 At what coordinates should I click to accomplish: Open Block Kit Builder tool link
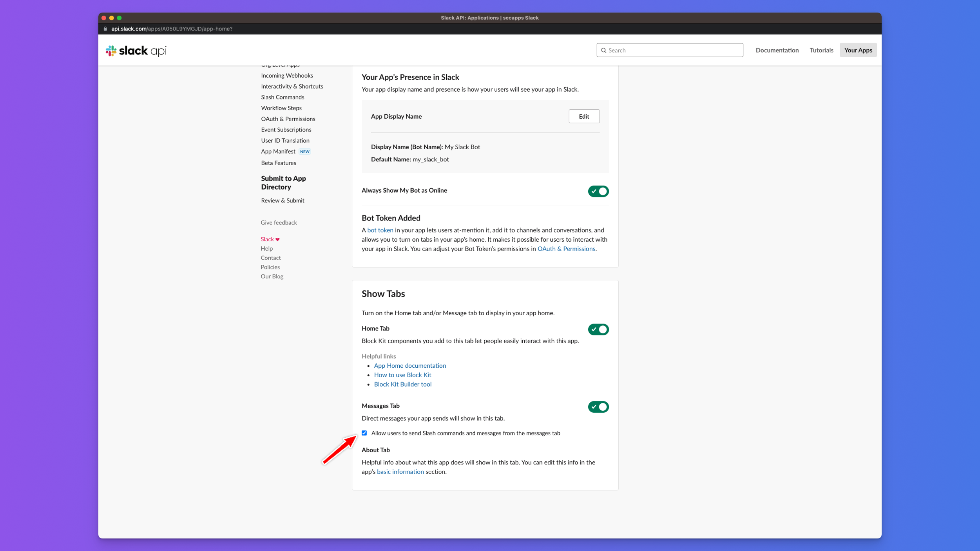click(402, 384)
